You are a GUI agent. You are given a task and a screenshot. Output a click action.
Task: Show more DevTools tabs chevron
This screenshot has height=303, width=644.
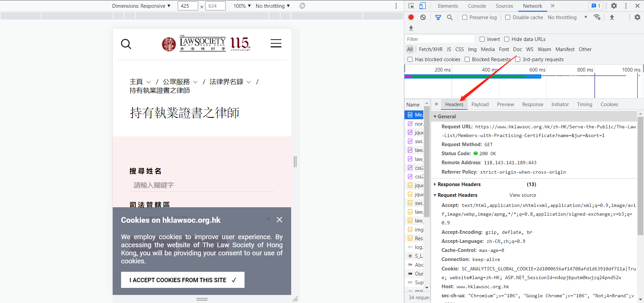pyautogui.click(x=553, y=6)
